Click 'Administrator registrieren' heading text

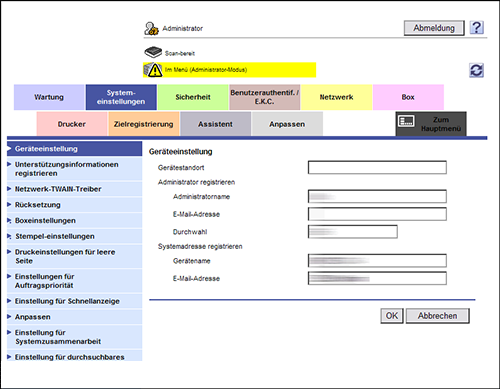coord(196,182)
